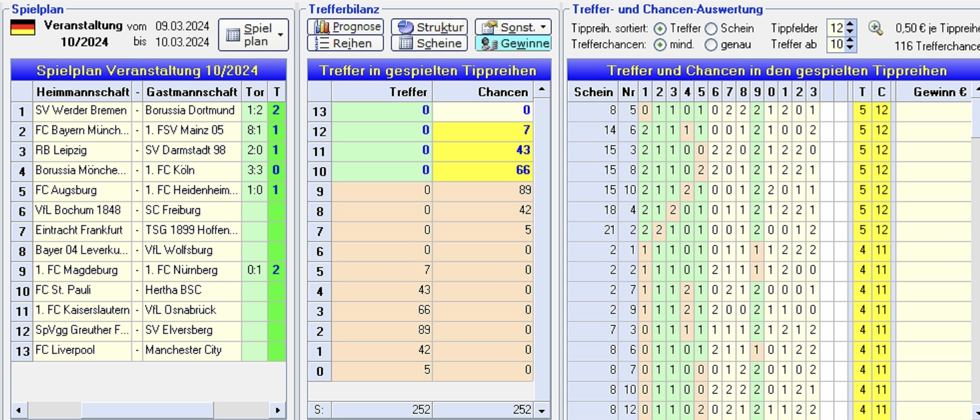980x420 pixels.
Task: Click Schein 21 row in Tippreihen table
Action: (x=769, y=230)
